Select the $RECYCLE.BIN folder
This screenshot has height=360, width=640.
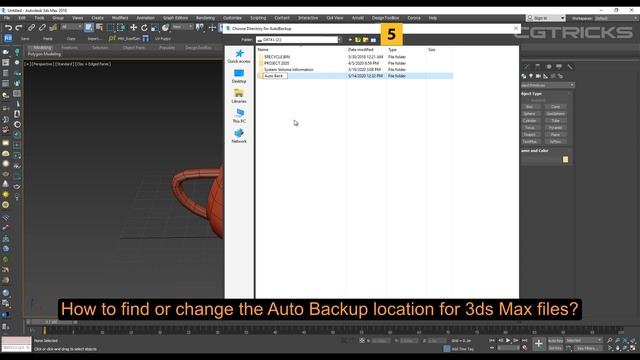pyautogui.click(x=277, y=57)
